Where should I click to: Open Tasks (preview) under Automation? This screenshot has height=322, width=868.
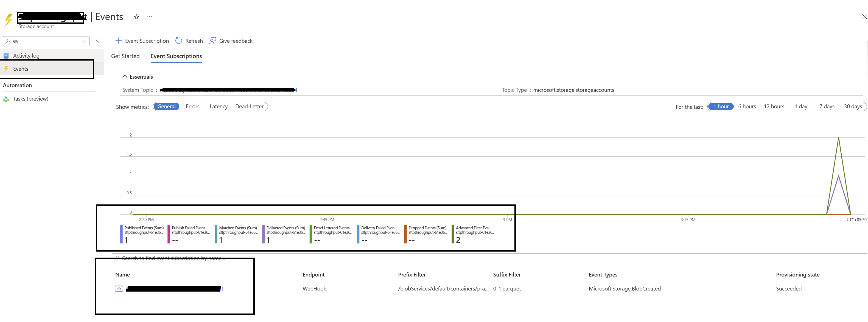click(31, 98)
